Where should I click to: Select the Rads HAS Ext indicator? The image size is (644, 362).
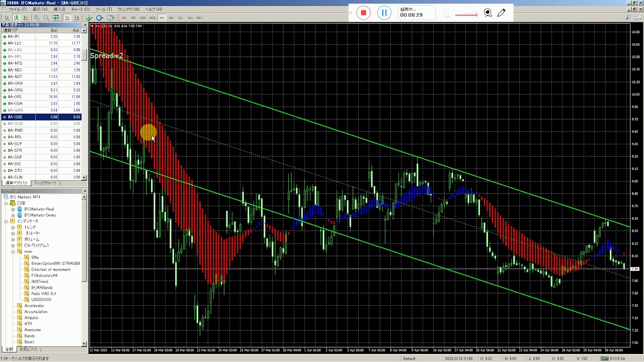tap(44, 294)
